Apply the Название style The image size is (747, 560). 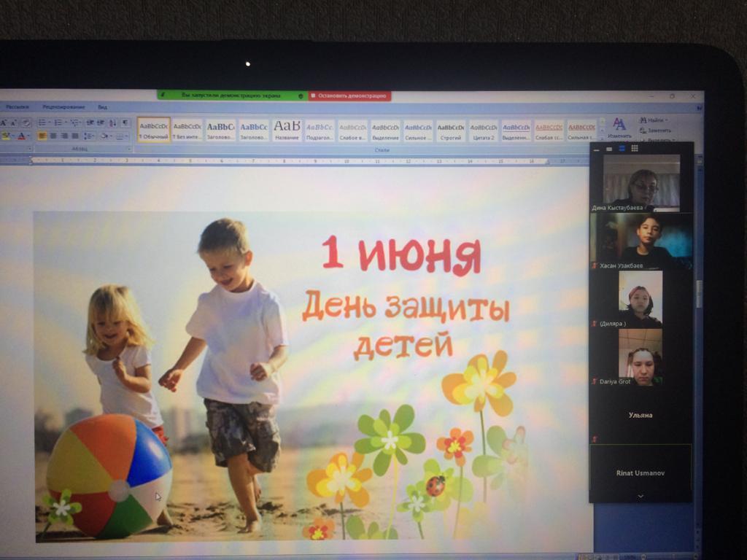tap(287, 130)
